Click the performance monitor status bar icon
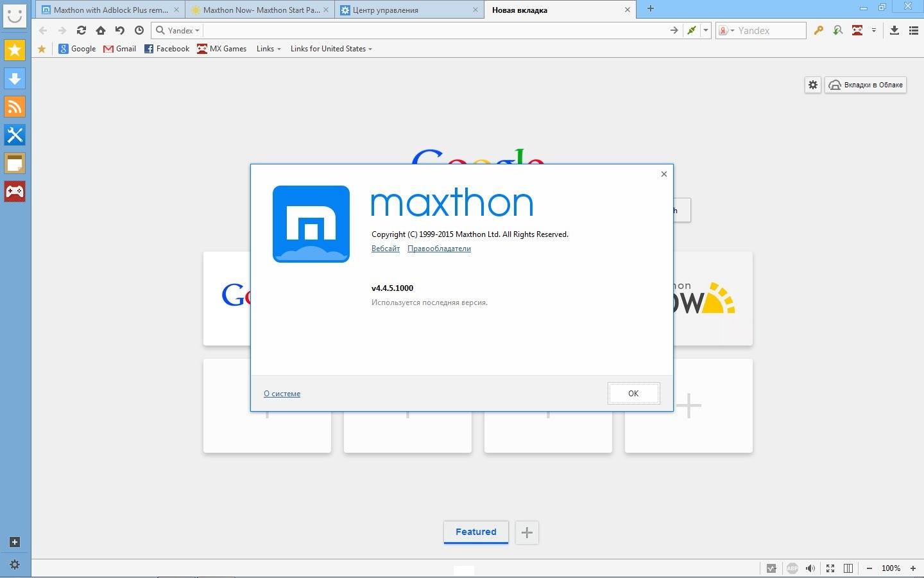924x578 pixels. click(x=772, y=568)
